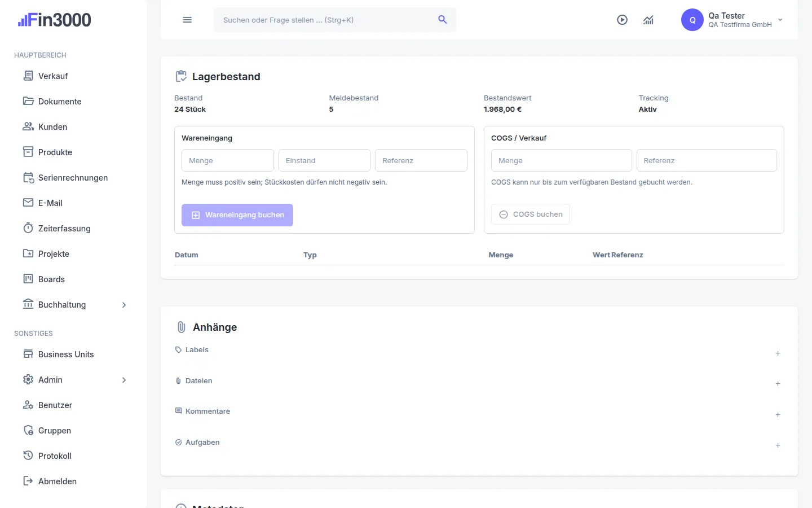
Task: Click the COGS Menge input field
Action: tap(561, 160)
